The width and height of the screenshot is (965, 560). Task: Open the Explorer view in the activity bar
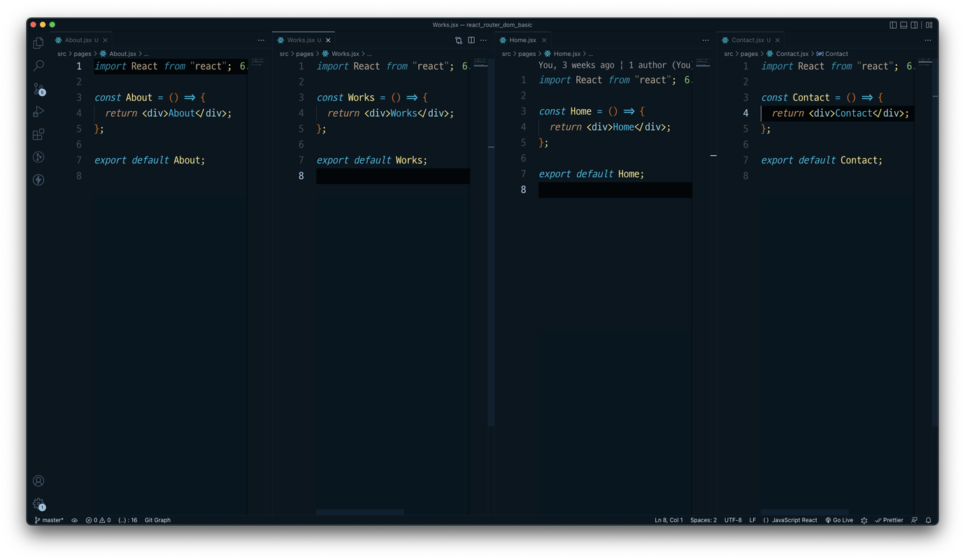38,42
